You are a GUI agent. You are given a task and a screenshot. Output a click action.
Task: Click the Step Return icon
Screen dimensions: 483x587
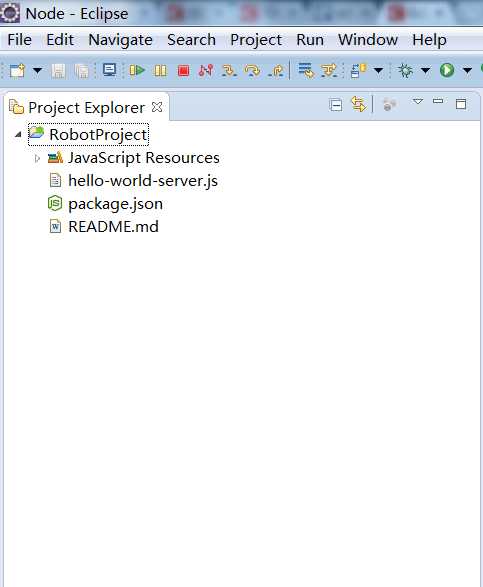276,70
